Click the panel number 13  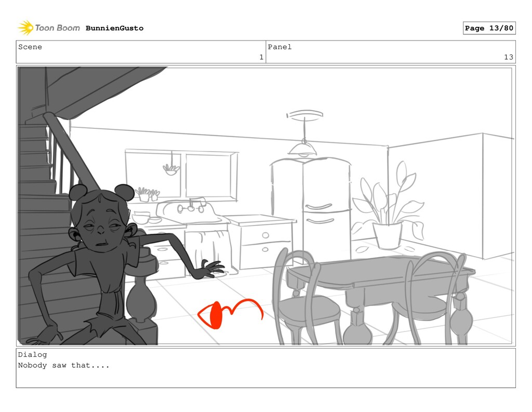click(x=508, y=57)
